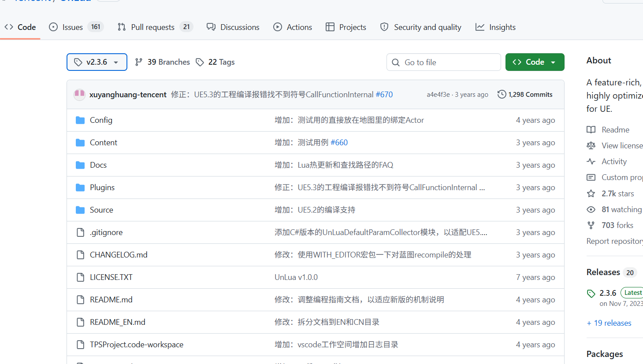Image resolution: width=643 pixels, height=364 pixels.
Task: Open the Discussions tab
Action: (x=233, y=27)
